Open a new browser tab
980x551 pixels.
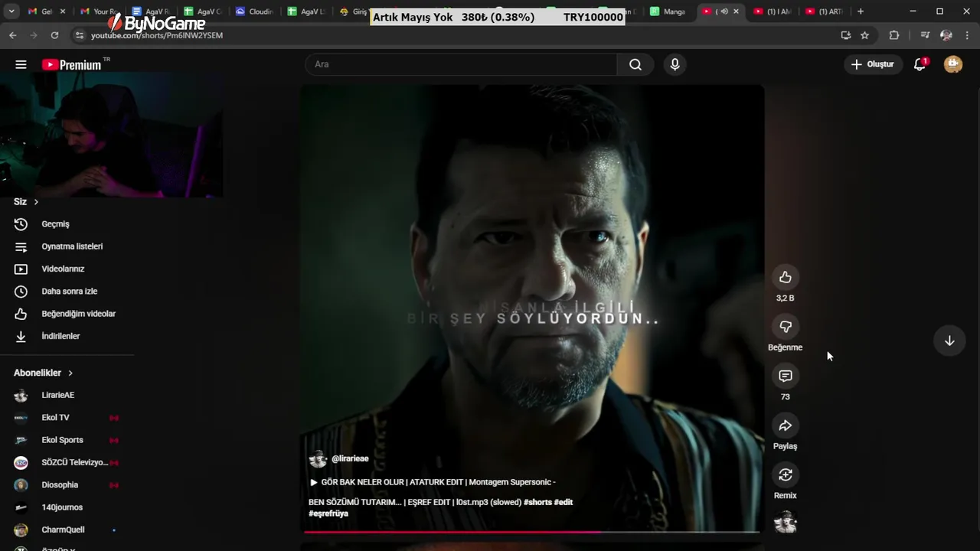click(861, 11)
